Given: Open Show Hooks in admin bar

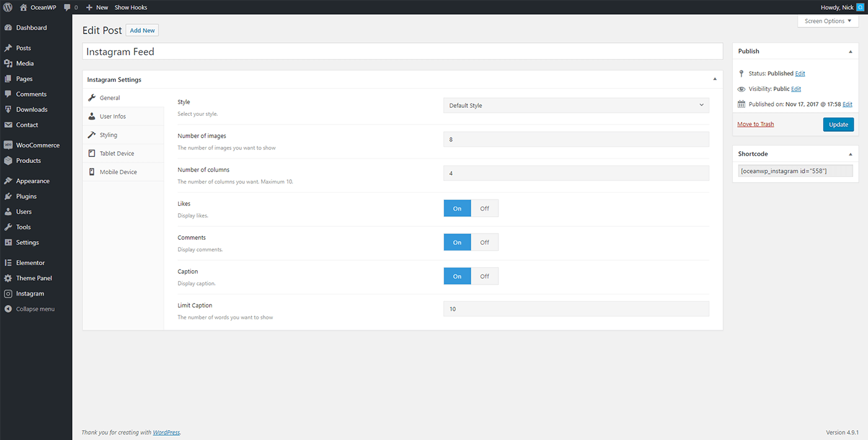Looking at the screenshot, I should click(131, 7).
